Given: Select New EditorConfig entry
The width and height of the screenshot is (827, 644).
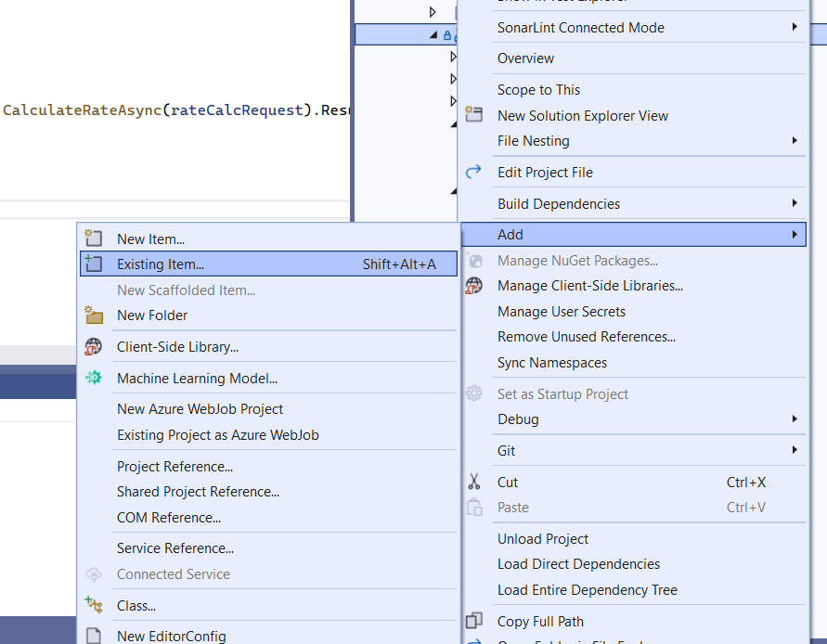Looking at the screenshot, I should point(268,636).
